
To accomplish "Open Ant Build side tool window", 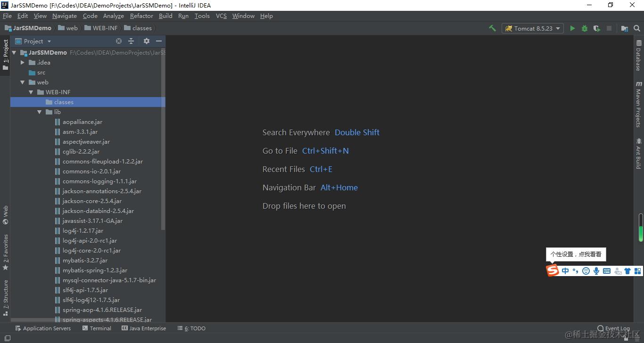I will (x=639, y=153).
